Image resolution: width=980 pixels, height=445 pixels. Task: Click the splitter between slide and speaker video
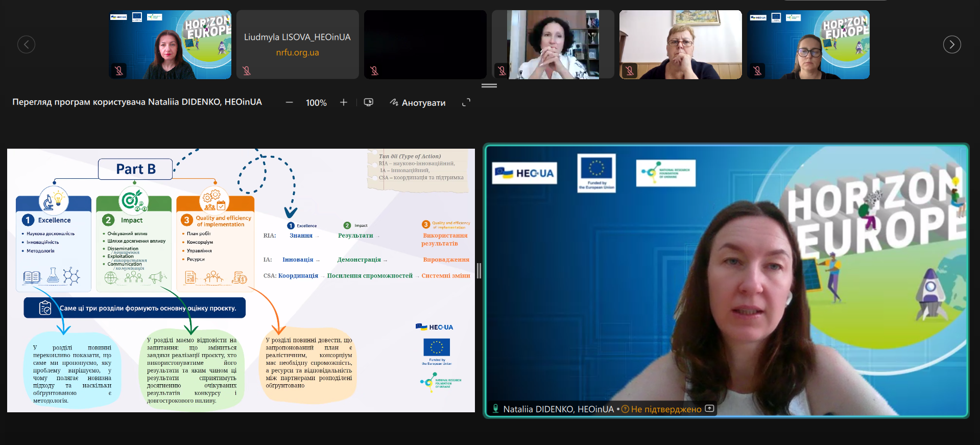click(479, 271)
